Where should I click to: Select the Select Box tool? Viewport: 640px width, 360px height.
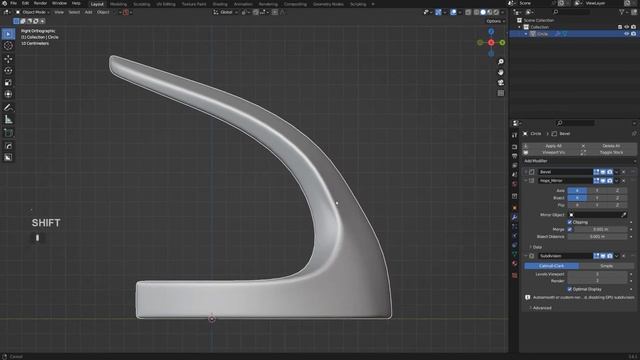[x=8, y=34]
